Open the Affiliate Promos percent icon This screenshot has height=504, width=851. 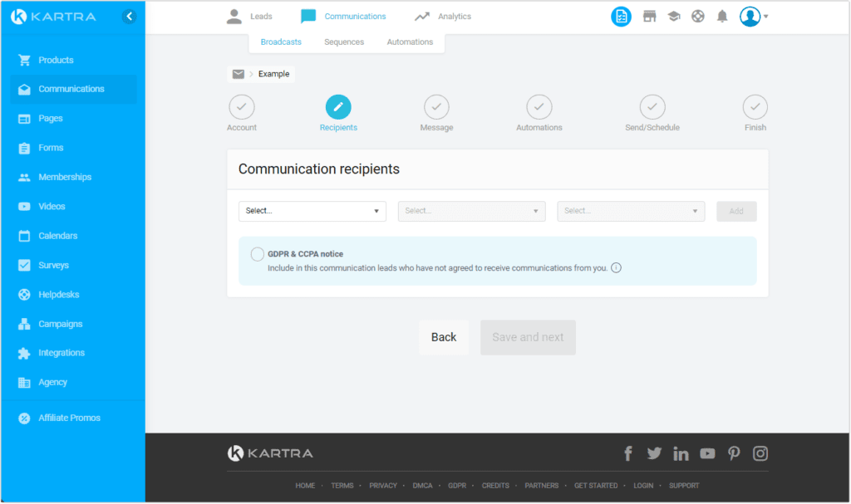point(24,418)
